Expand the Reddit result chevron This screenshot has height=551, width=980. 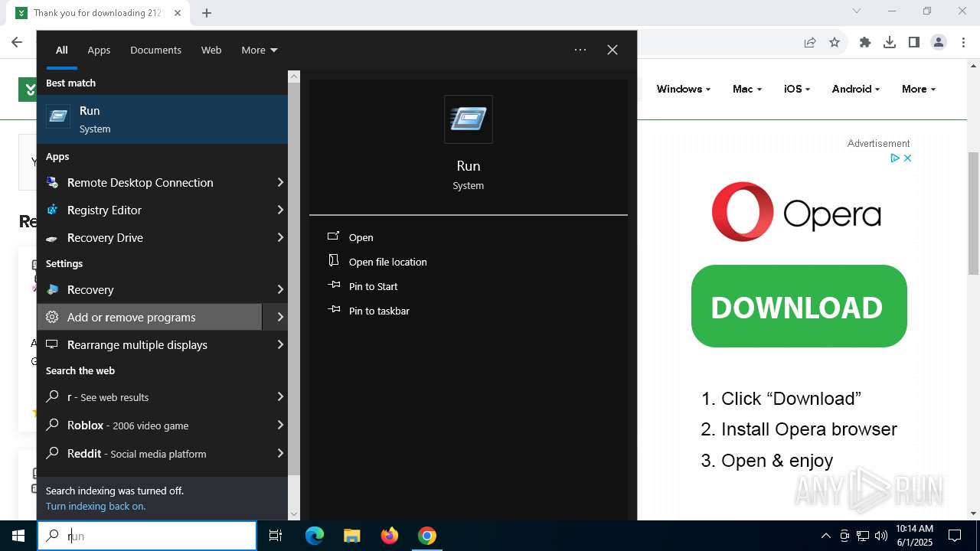click(x=280, y=453)
